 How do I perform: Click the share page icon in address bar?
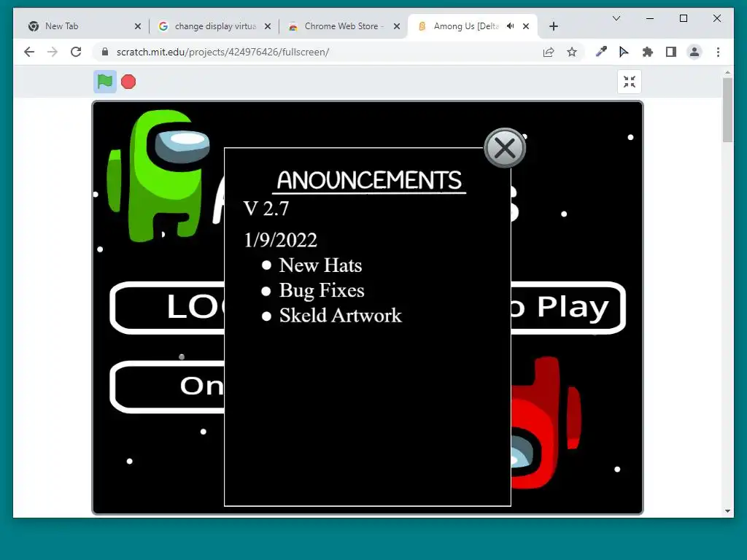(x=549, y=52)
